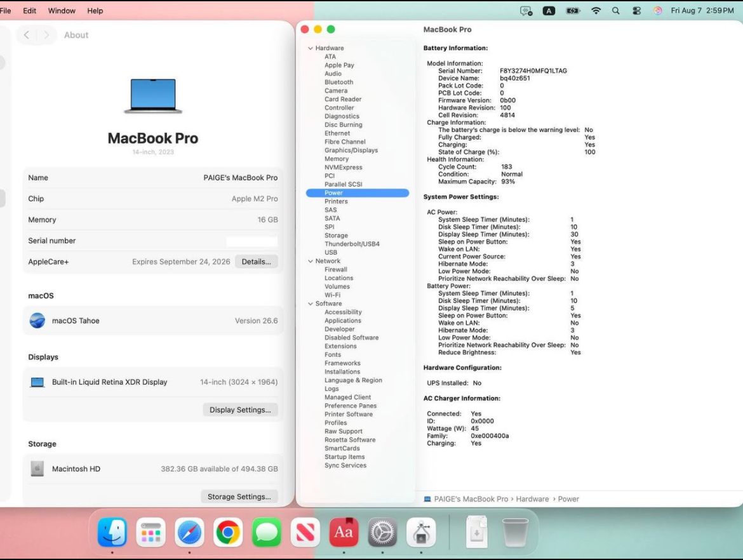Select Applications under Software
Screen dimensions: 743x560
point(342,321)
